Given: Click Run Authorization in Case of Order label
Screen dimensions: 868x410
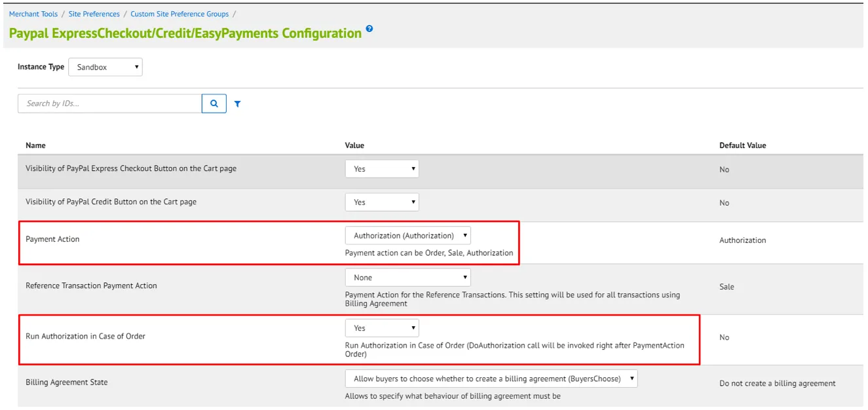Looking at the screenshot, I should [85, 336].
